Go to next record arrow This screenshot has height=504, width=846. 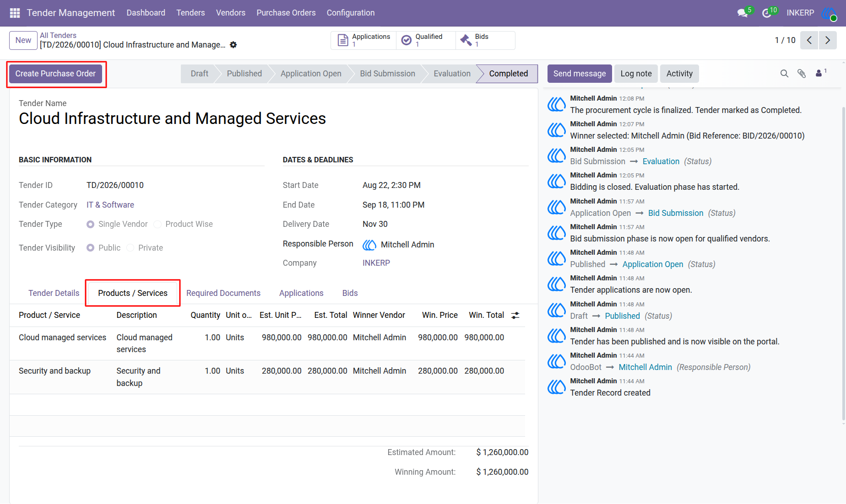click(828, 40)
